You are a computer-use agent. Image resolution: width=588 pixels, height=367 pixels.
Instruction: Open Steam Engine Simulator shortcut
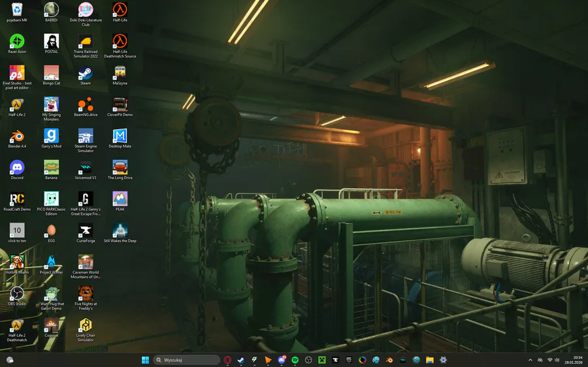pyautogui.click(x=86, y=140)
